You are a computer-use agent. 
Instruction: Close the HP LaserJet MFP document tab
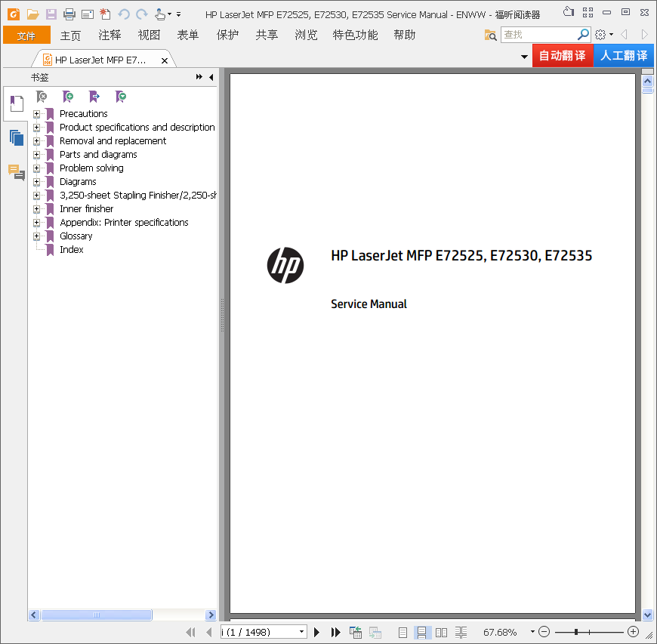[165, 60]
